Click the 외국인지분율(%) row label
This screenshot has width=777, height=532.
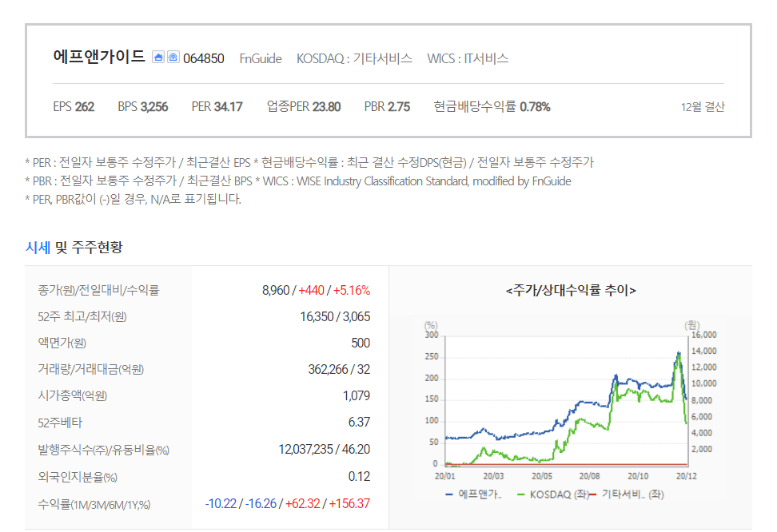(x=78, y=477)
